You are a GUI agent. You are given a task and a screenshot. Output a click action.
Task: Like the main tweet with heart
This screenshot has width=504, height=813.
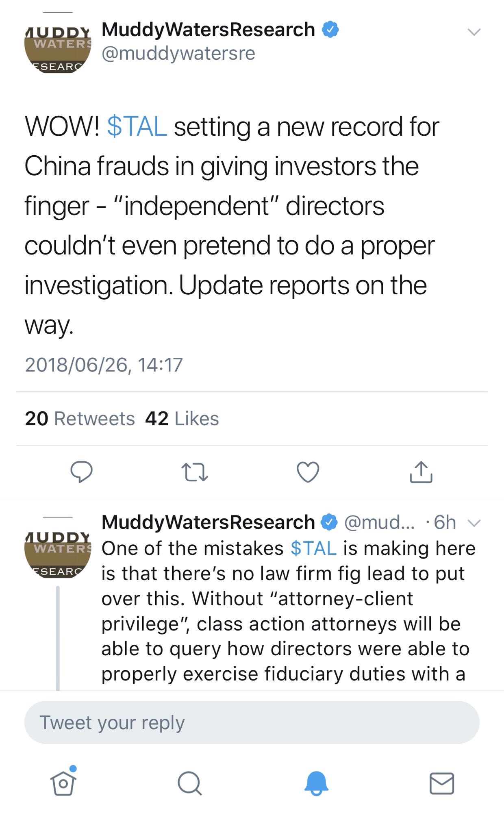tap(308, 472)
